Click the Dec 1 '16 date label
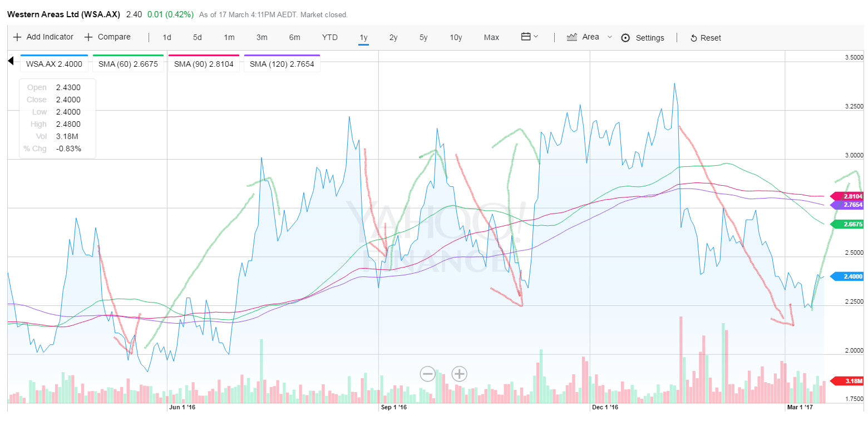868x426 pixels. pyautogui.click(x=605, y=408)
